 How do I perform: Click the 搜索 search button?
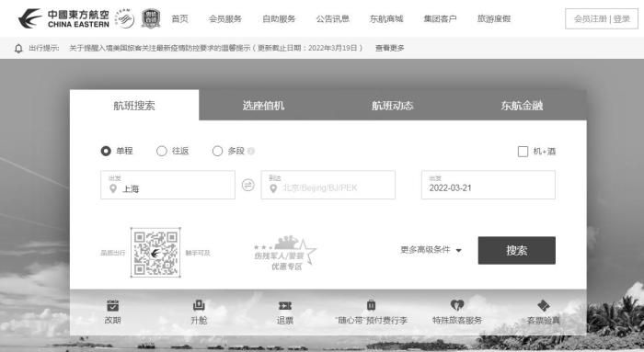(x=517, y=250)
